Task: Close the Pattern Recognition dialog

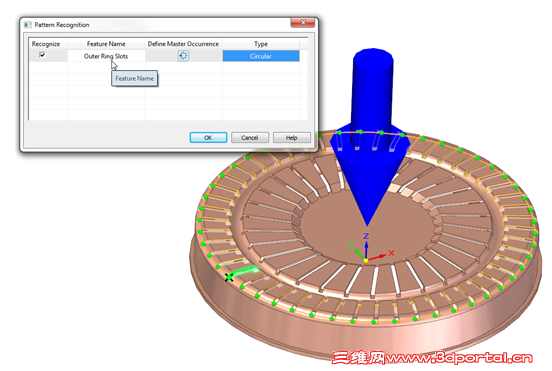Action: [x=303, y=23]
